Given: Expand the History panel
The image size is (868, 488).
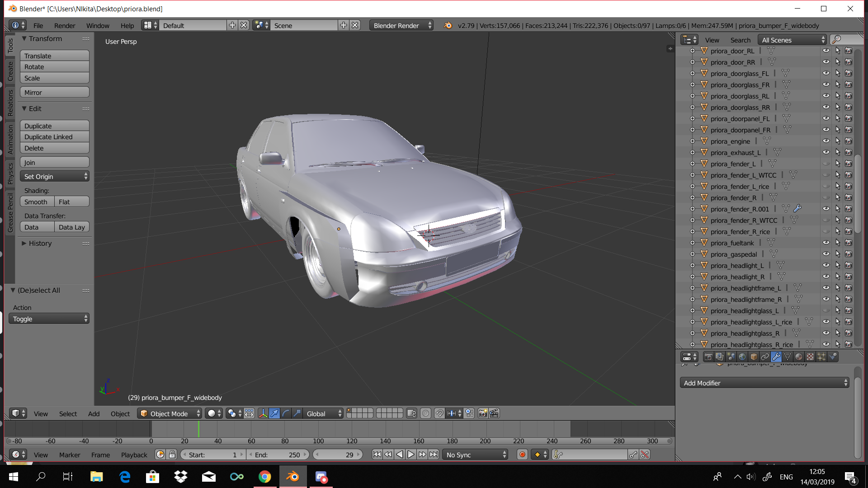Looking at the screenshot, I should [x=40, y=243].
